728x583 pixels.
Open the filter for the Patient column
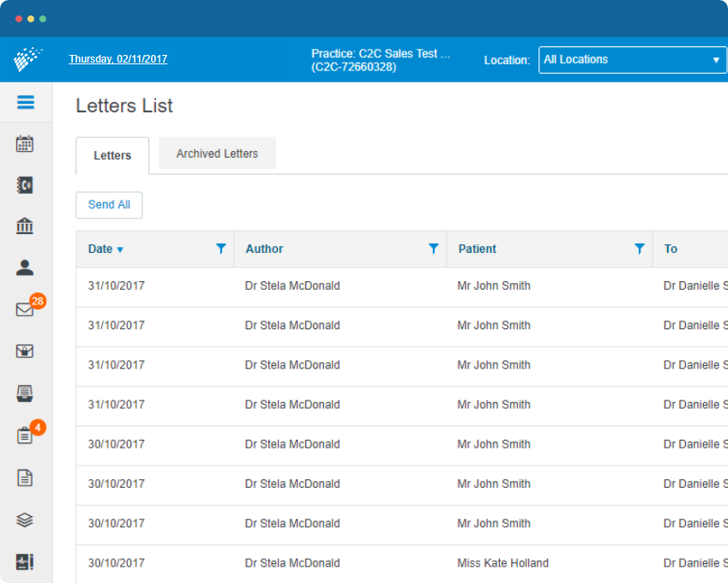[x=639, y=249]
